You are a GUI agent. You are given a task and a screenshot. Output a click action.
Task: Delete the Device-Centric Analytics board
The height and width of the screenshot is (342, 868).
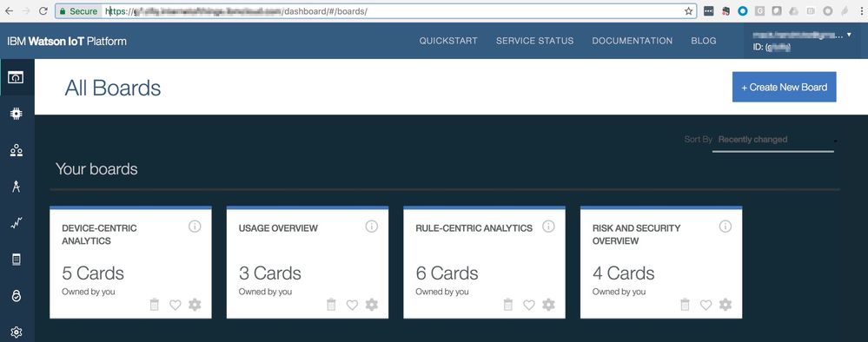[x=155, y=305]
